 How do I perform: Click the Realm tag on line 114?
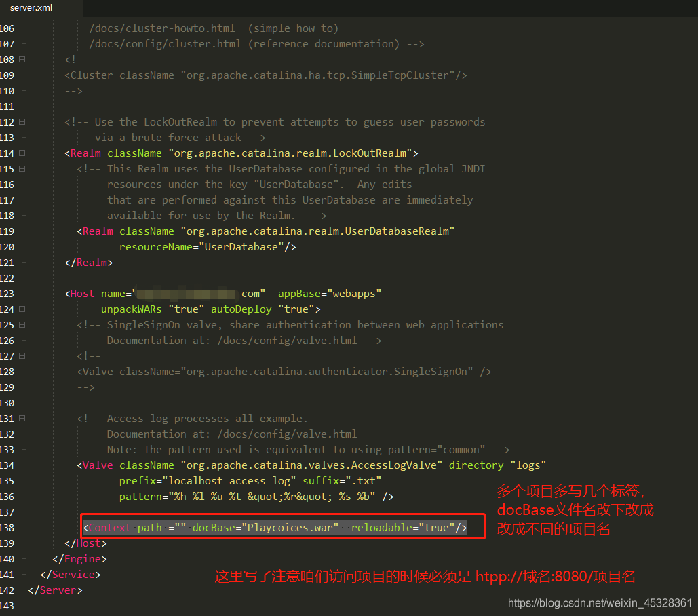85,153
